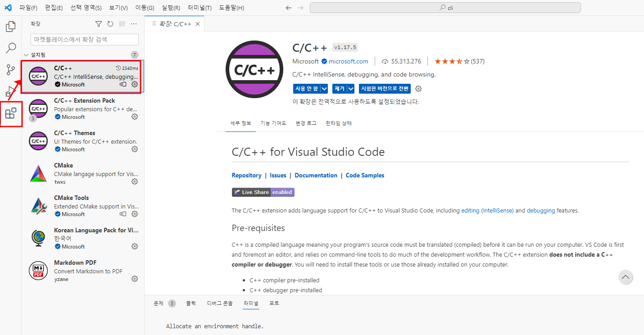Refresh the extensions list
The height and width of the screenshot is (335, 644).
110,24
